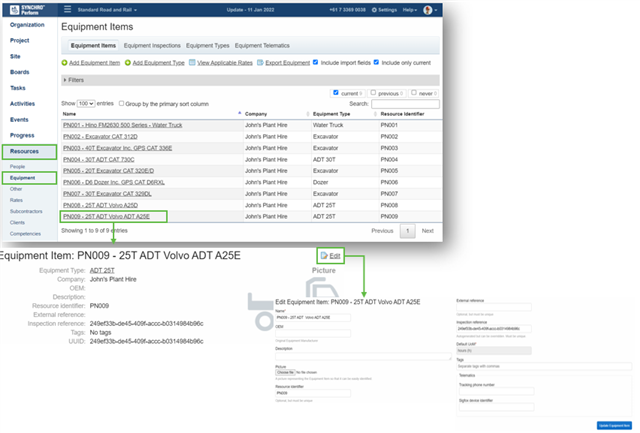Enable the never filter checkbox
This screenshot has height=433, width=640.
pos(414,93)
